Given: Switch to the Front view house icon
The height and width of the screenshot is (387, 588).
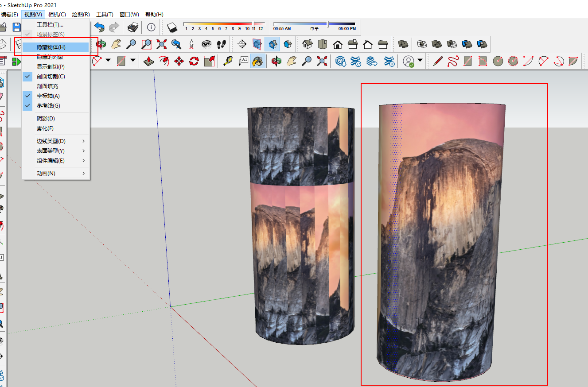Looking at the screenshot, I should pyautogui.click(x=338, y=44).
